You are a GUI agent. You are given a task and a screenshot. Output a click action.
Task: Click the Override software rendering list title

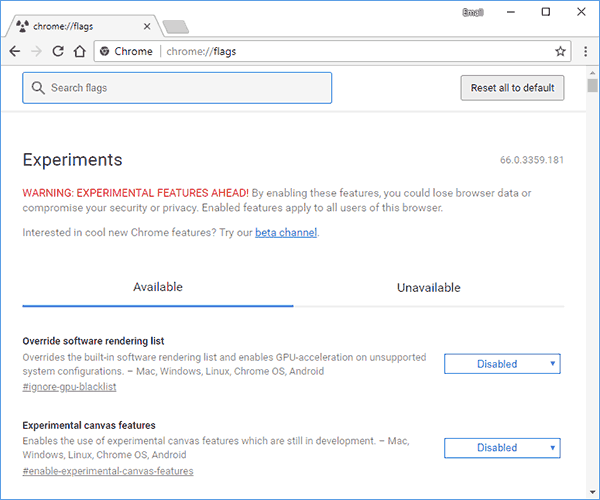coord(93,341)
